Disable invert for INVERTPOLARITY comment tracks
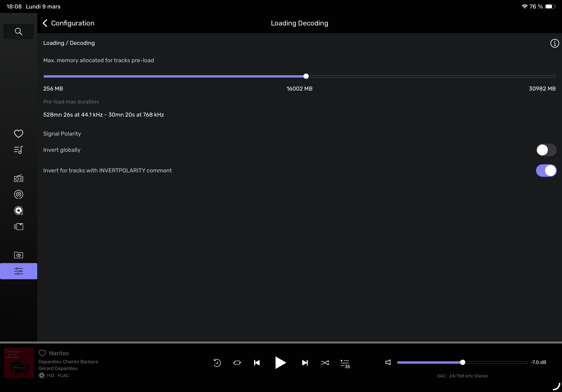The height and width of the screenshot is (392, 562). pyautogui.click(x=546, y=171)
